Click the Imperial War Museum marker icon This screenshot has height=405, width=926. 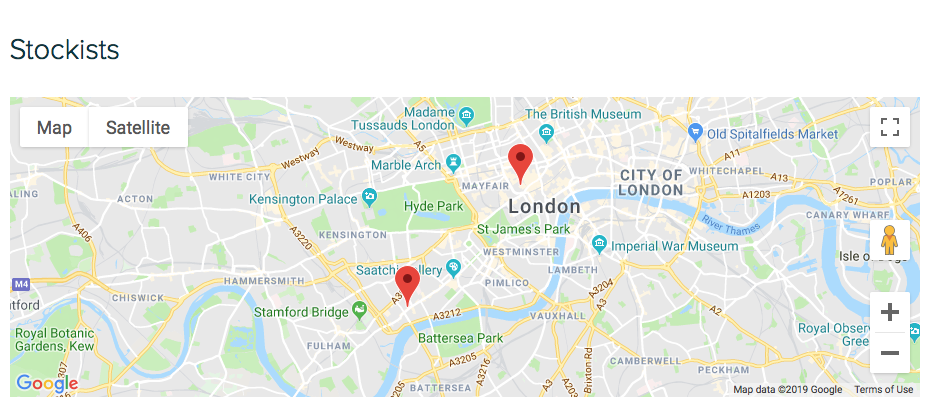pos(599,242)
